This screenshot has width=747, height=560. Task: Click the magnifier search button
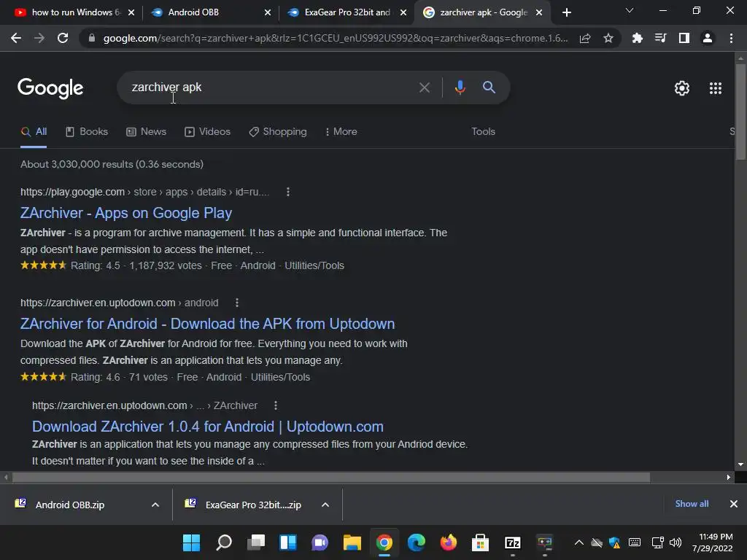pos(489,87)
